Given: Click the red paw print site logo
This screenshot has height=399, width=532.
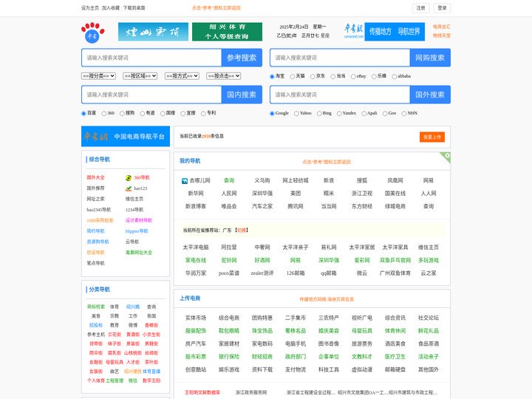Looking at the screenshot, I should tap(92, 33).
